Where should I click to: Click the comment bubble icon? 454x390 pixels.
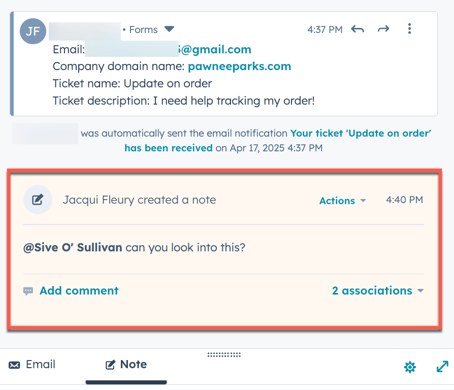pos(28,291)
